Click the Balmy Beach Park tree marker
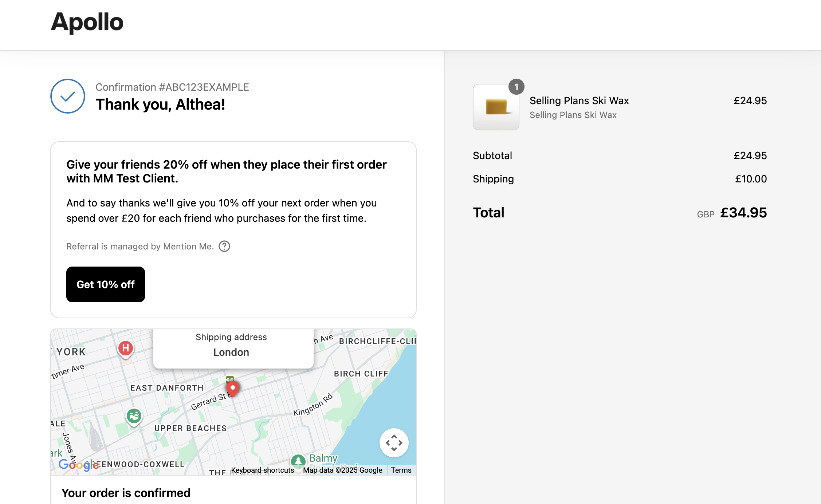This screenshot has height=504, width=821. pos(298,461)
